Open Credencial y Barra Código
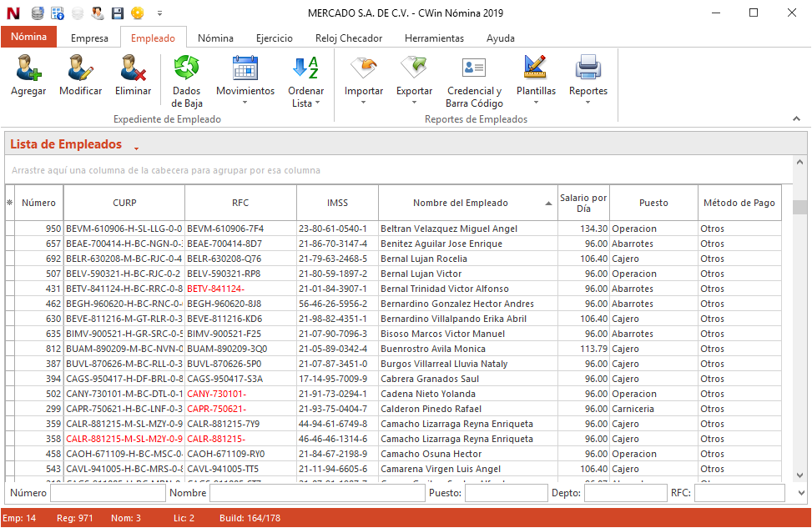The width and height of the screenshot is (812, 528). pos(474,68)
